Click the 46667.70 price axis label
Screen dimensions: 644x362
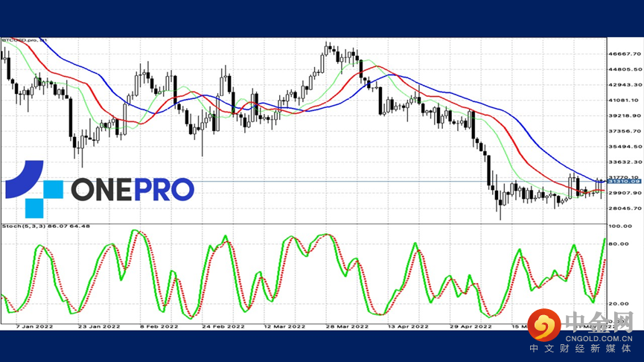[x=625, y=54]
